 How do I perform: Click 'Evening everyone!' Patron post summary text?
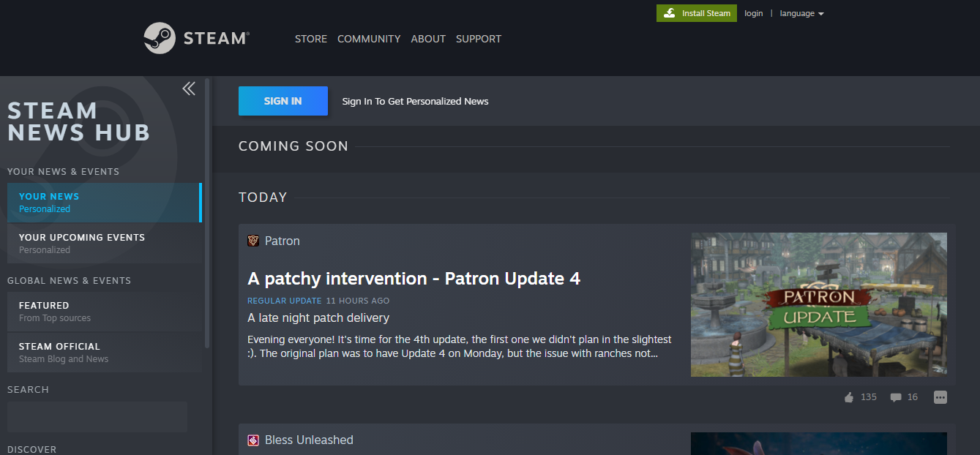pyautogui.click(x=460, y=347)
